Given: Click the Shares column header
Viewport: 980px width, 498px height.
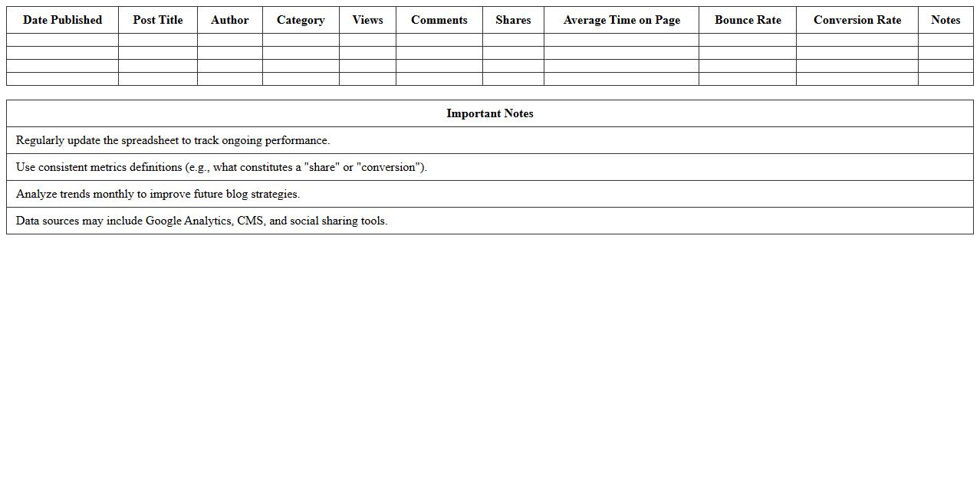Looking at the screenshot, I should point(513,20).
